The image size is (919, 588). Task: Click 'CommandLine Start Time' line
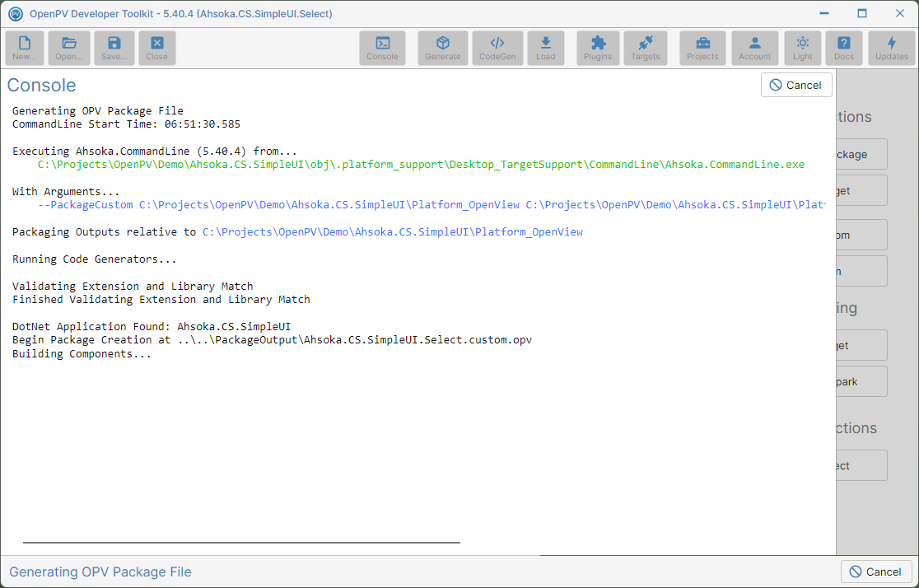point(126,124)
